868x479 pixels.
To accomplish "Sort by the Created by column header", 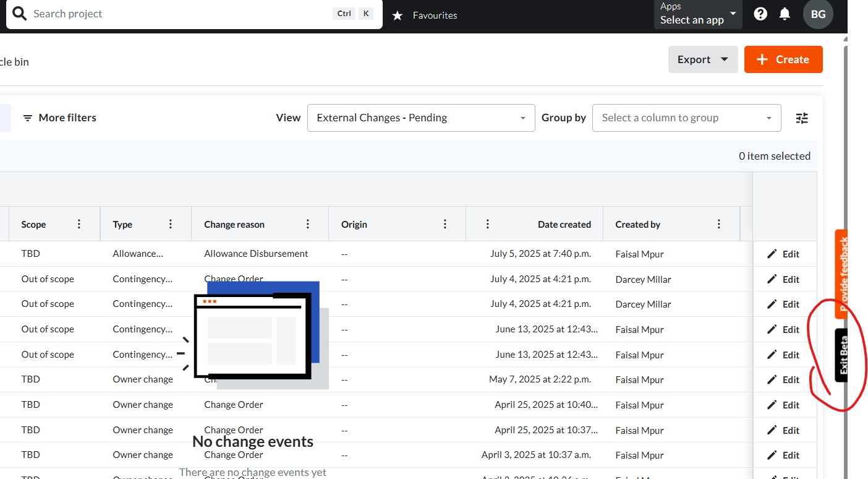I will [x=638, y=225].
